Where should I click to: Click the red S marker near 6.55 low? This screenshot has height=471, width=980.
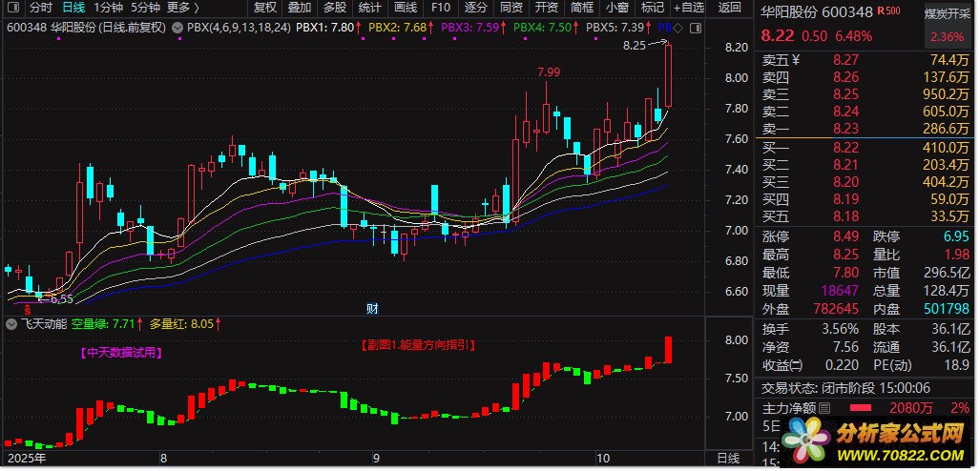tap(27, 309)
